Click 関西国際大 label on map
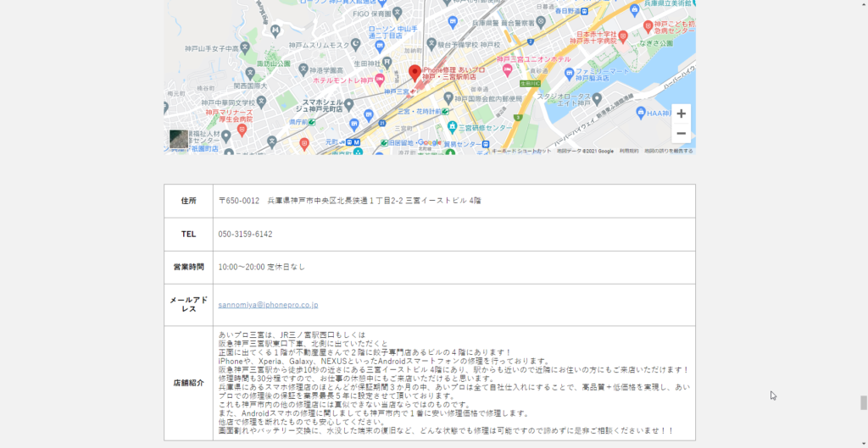This screenshot has height=448, width=868. pyautogui.click(x=250, y=86)
